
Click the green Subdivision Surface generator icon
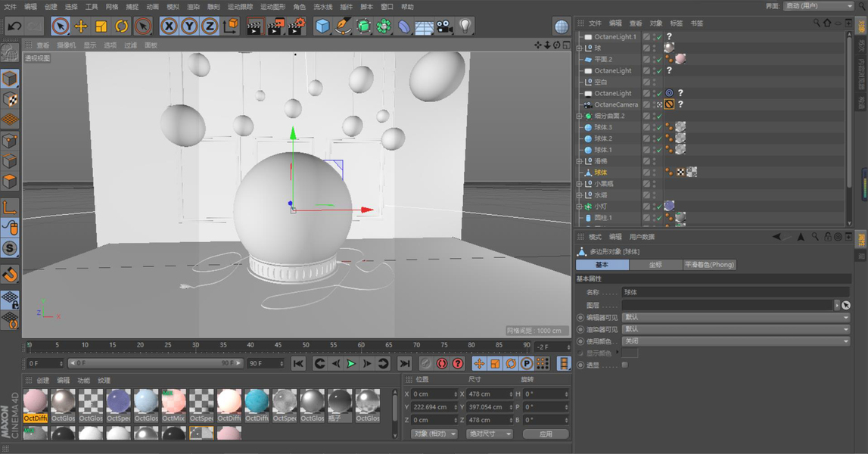[363, 26]
